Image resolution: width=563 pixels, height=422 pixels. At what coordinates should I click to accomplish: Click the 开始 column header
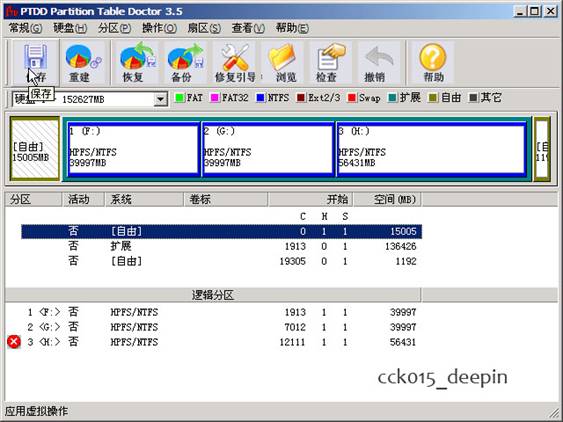pos(311,199)
